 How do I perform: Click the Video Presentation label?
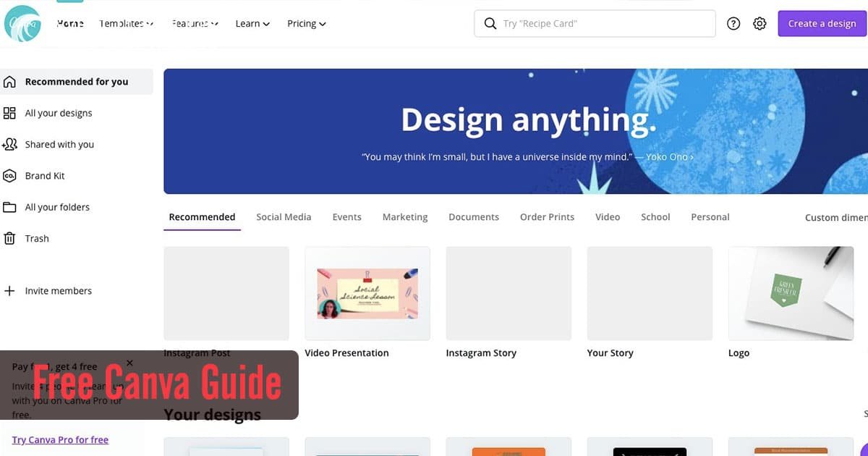(x=346, y=353)
